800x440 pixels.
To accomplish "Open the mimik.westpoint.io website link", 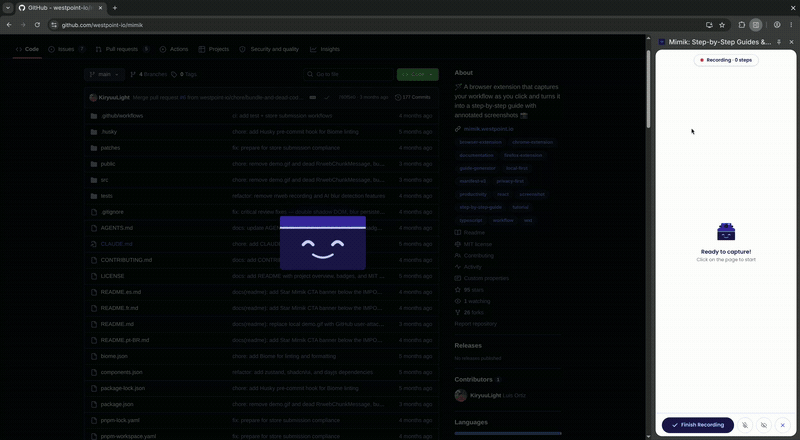I will click(488, 129).
